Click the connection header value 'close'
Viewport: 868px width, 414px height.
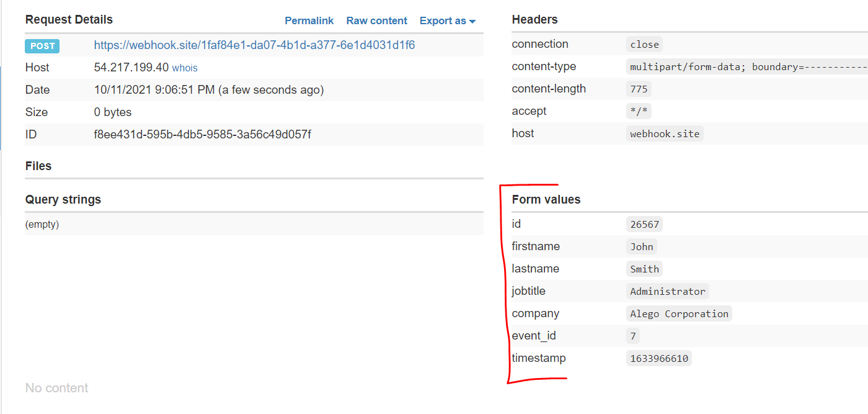click(x=644, y=44)
